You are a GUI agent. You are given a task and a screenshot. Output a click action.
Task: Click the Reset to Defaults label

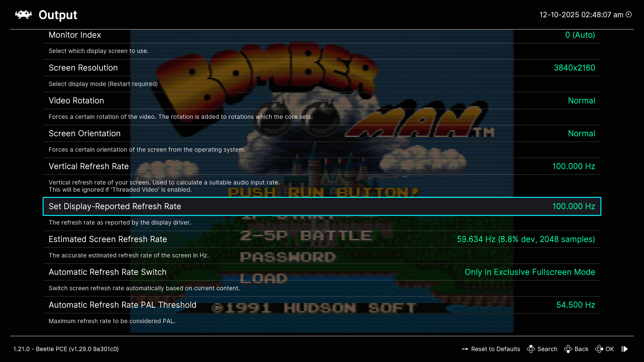pyautogui.click(x=495, y=349)
